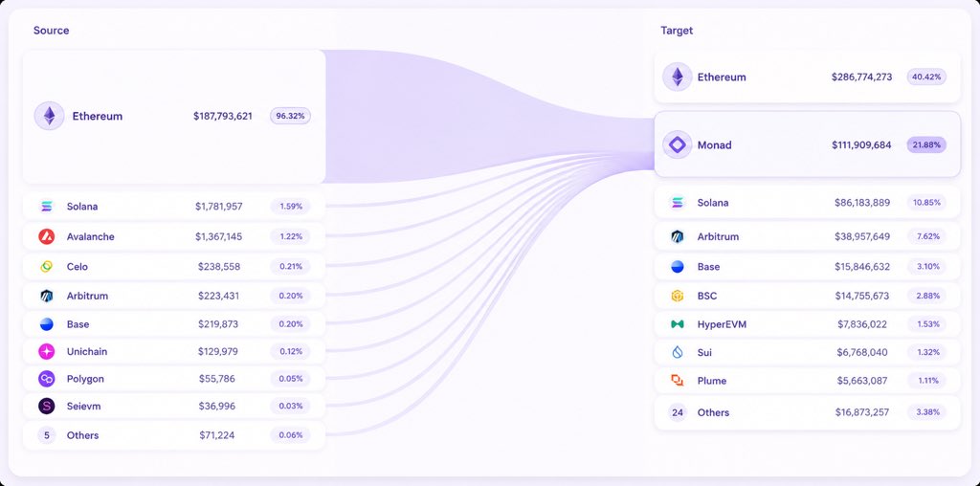Click the $1,367,145 Avalanche value
The image size is (980, 486).
(219, 236)
